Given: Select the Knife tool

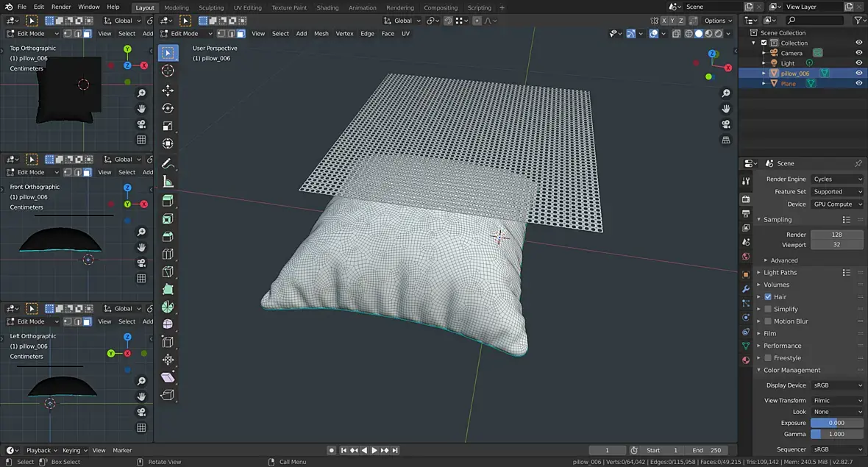Looking at the screenshot, I should tap(168, 271).
